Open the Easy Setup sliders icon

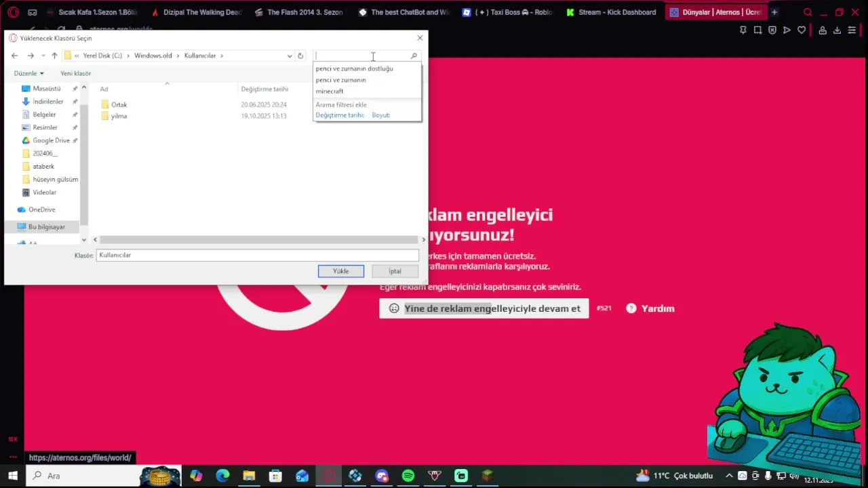click(x=852, y=30)
